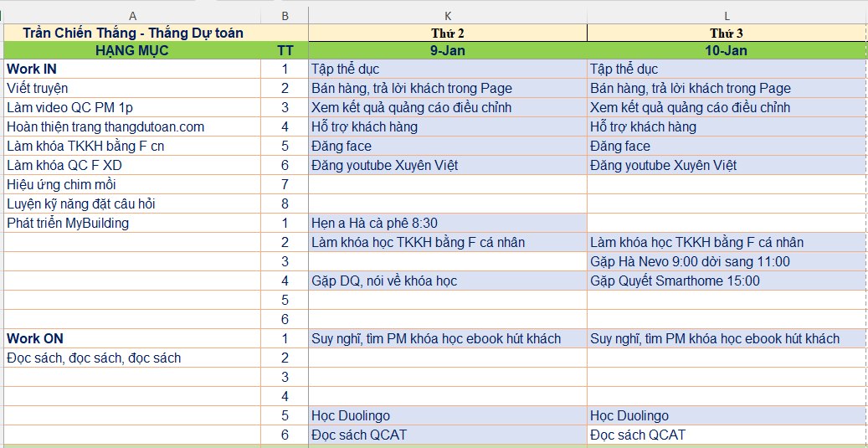Image resolution: width=868 pixels, height=448 pixels.
Task: Select the "9-Jan" date cell
Action: [x=447, y=50]
